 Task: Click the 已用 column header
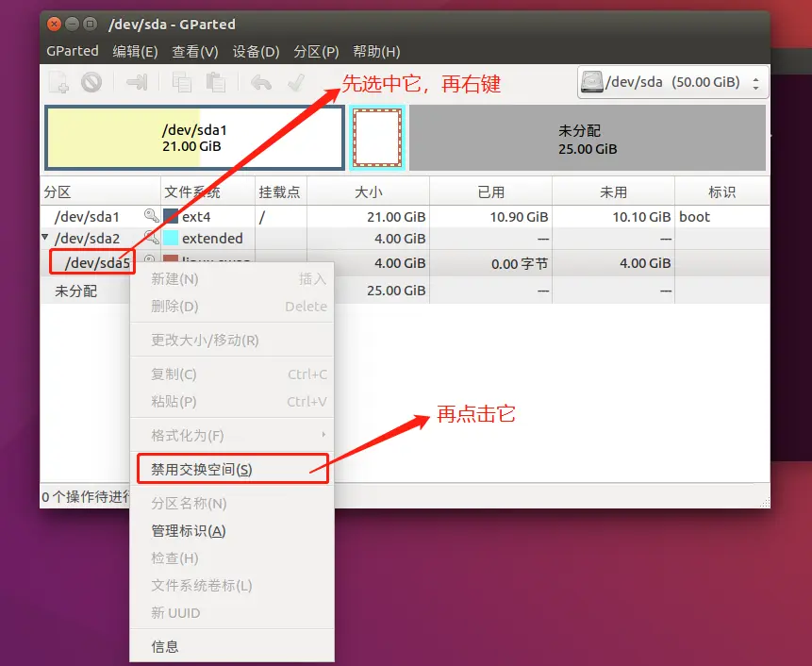491,192
